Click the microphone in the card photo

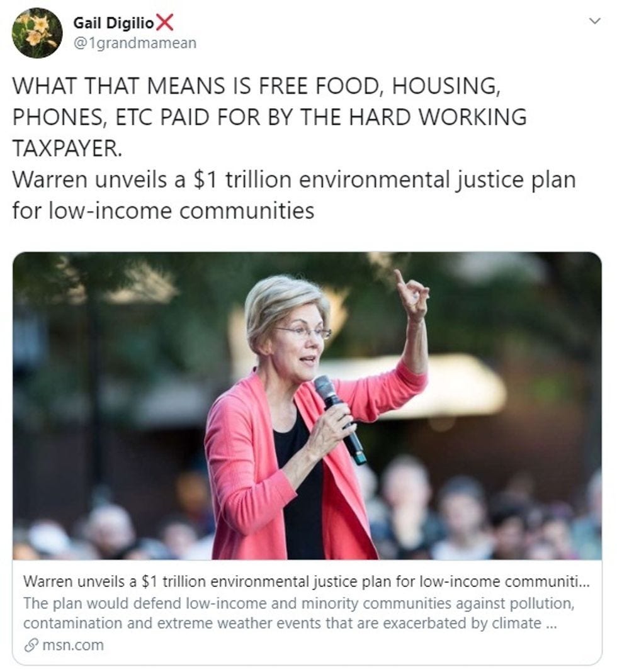(x=339, y=418)
